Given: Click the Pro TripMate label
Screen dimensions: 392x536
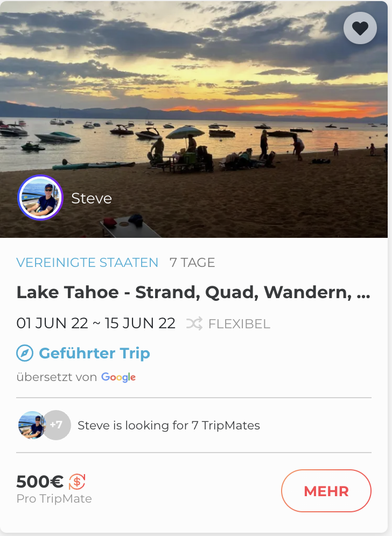Looking at the screenshot, I should pos(54,499).
